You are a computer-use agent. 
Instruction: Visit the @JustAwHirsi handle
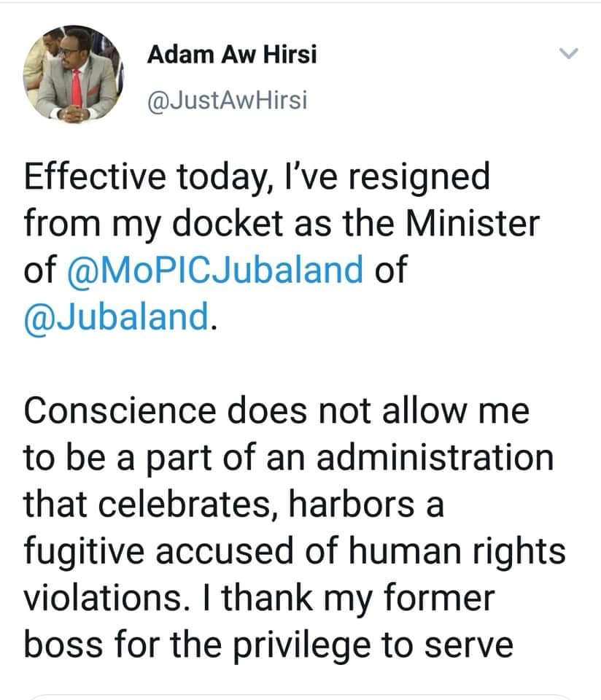[228, 101]
